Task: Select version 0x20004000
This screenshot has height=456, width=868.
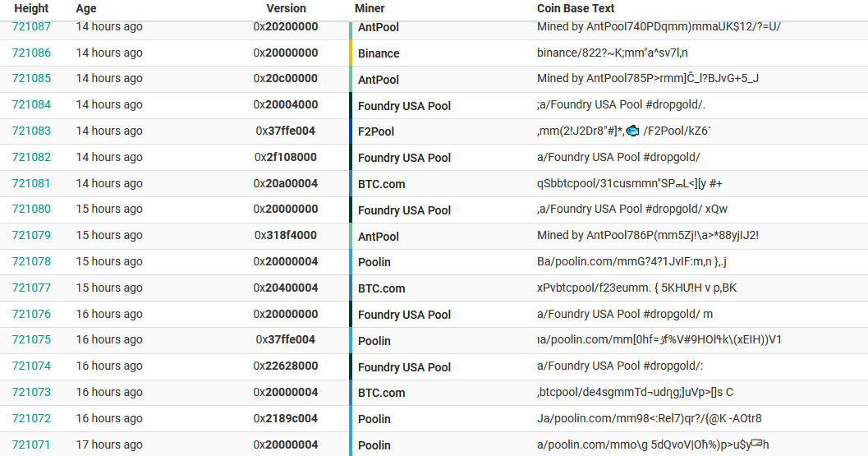Action: click(286, 104)
